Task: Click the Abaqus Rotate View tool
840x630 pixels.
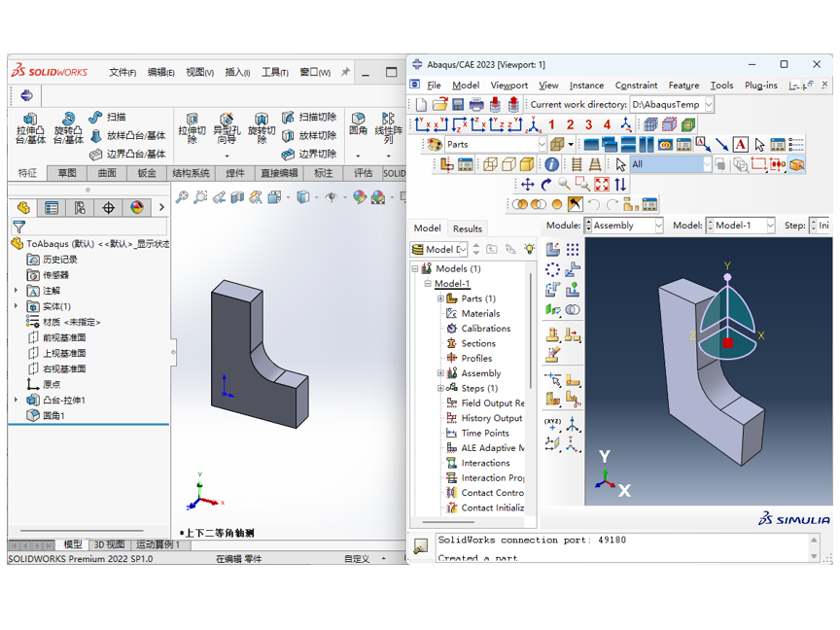Action: coord(545,185)
